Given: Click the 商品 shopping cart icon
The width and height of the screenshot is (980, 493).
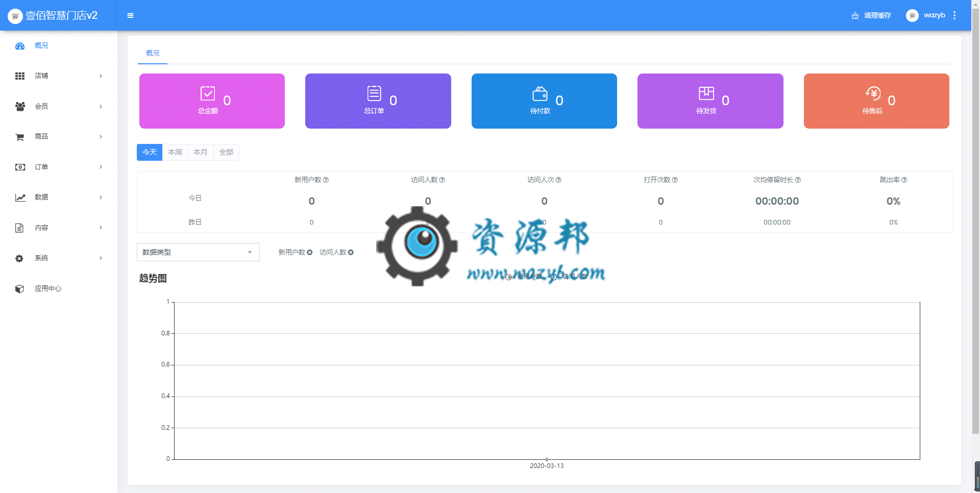Looking at the screenshot, I should pos(20,137).
